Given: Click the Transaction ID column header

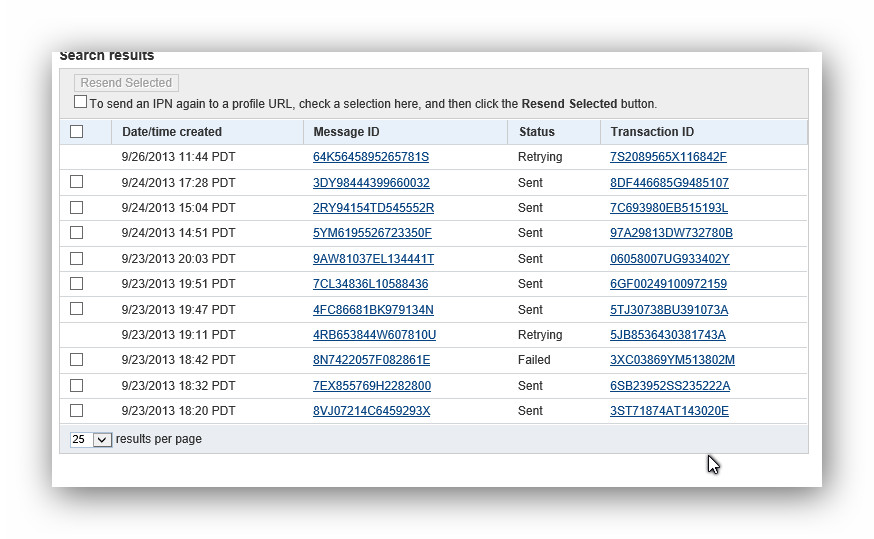Looking at the screenshot, I should click(x=652, y=132).
